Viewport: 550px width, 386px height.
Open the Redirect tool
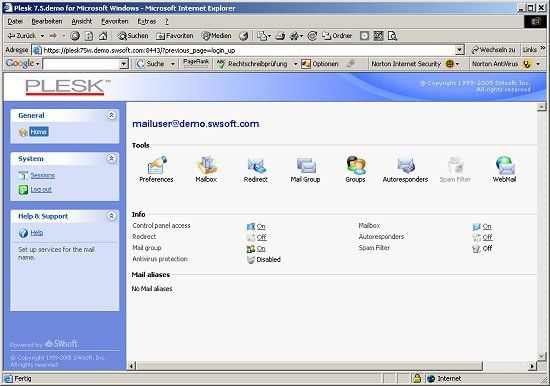[x=256, y=169]
